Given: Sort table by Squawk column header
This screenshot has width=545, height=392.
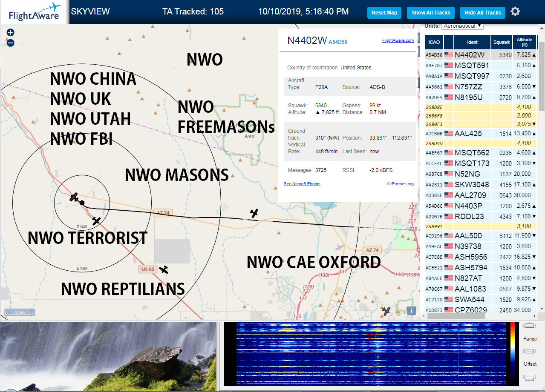Looking at the screenshot, I should pos(502,42).
